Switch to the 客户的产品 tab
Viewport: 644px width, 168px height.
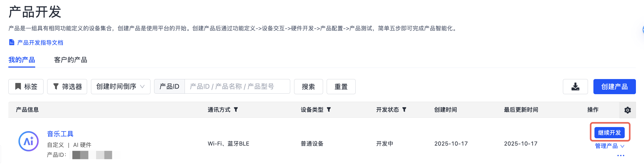tap(71, 60)
